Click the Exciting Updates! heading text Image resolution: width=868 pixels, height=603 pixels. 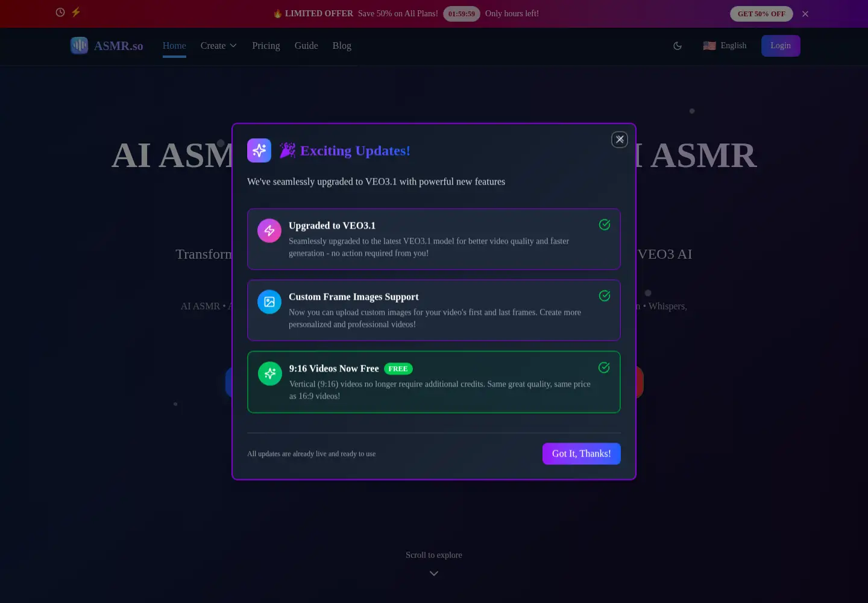[355, 151]
